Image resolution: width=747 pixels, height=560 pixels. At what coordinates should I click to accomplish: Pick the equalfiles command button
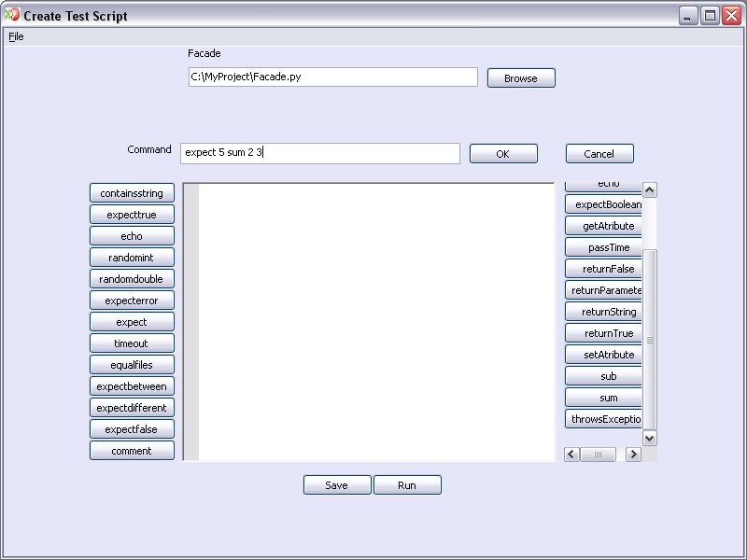coord(132,365)
